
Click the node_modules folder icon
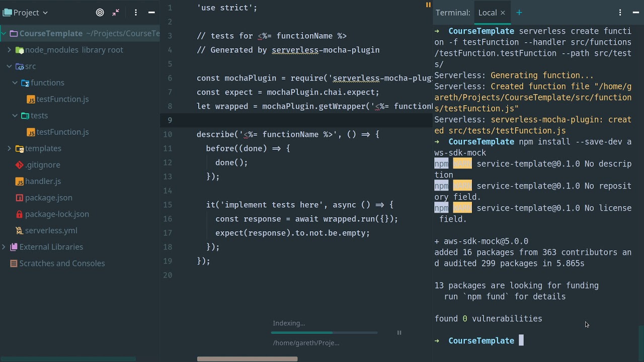[x=20, y=50]
